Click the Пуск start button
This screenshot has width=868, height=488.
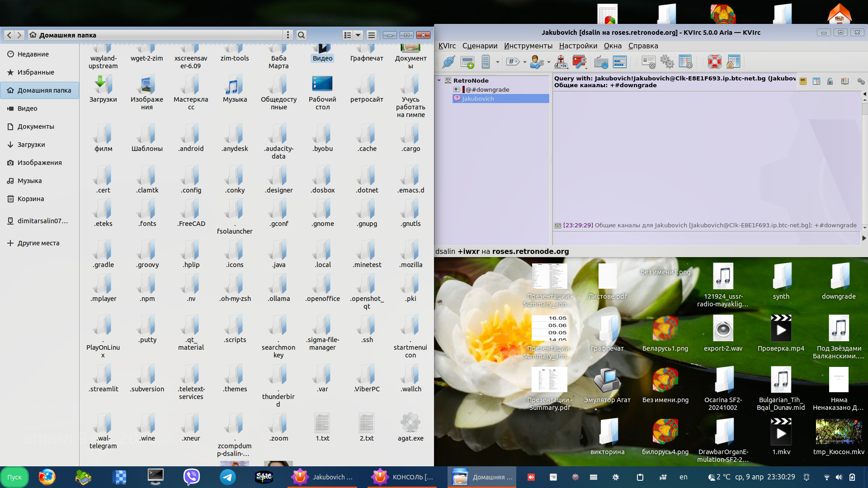click(14, 477)
